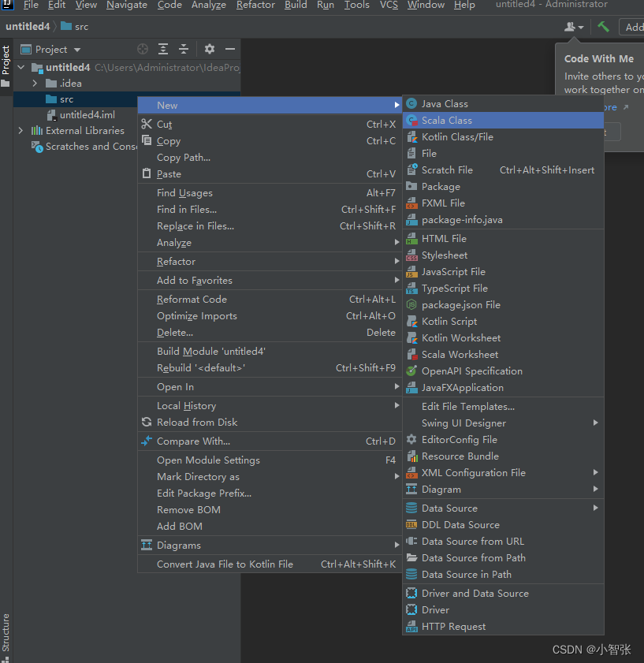Click the Locate/Select Opened File target icon
Screen dimensions: 644x663
[143, 49]
